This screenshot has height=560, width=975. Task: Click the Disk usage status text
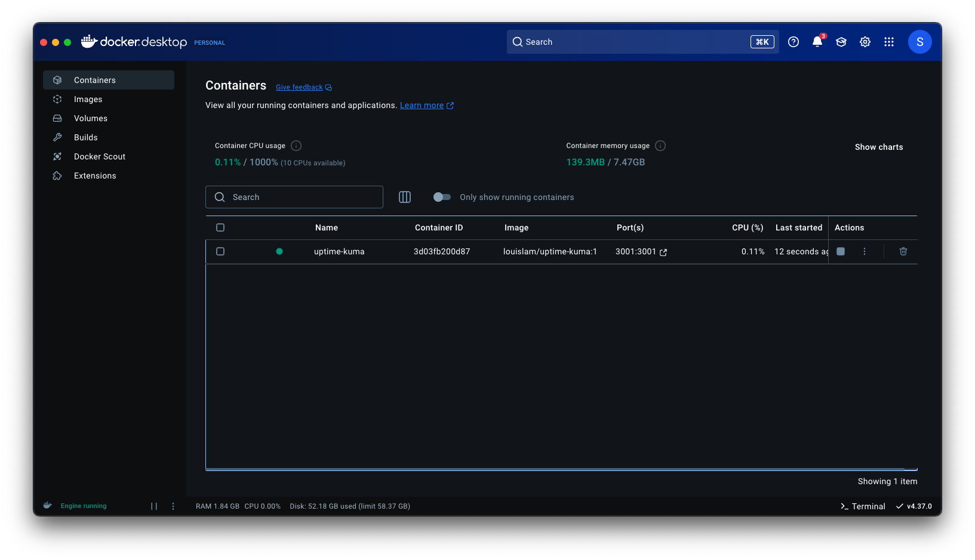(350, 506)
